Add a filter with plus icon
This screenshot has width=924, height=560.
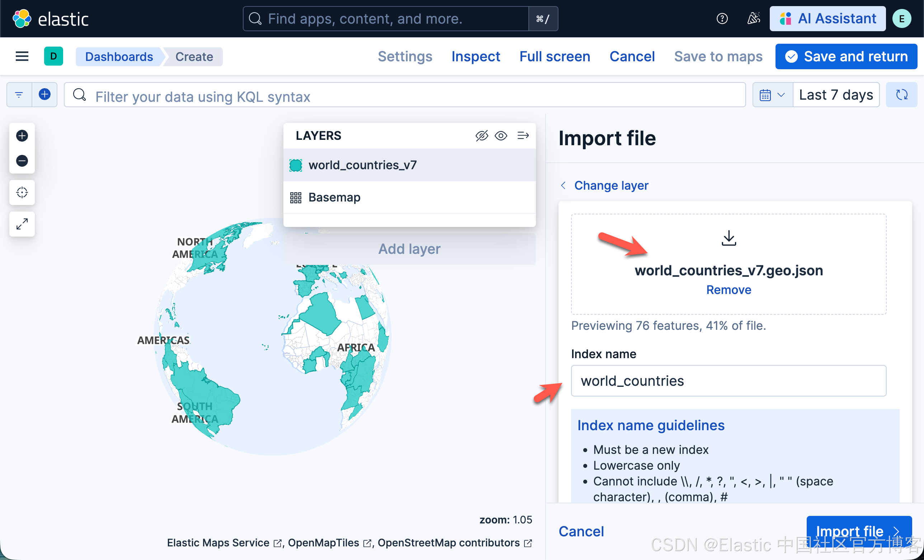click(x=44, y=95)
